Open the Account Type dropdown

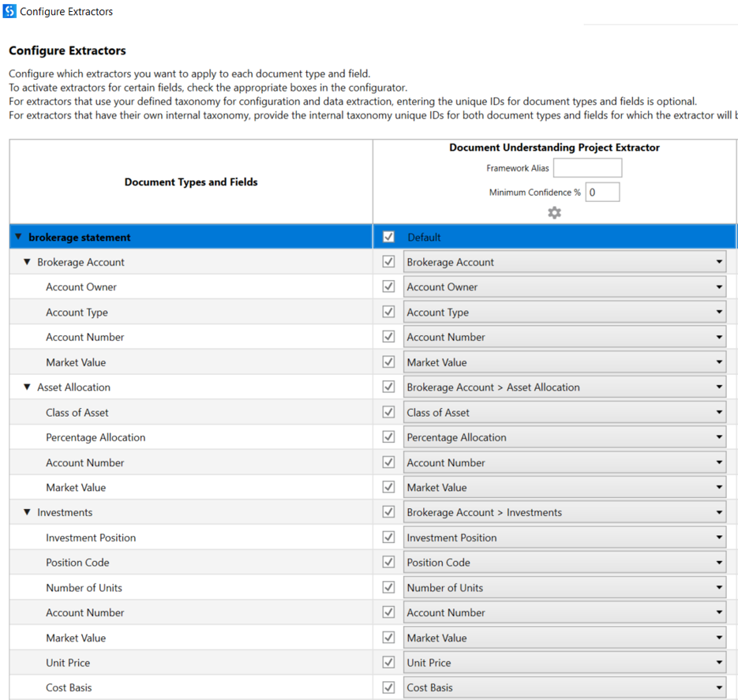pyautogui.click(x=718, y=311)
